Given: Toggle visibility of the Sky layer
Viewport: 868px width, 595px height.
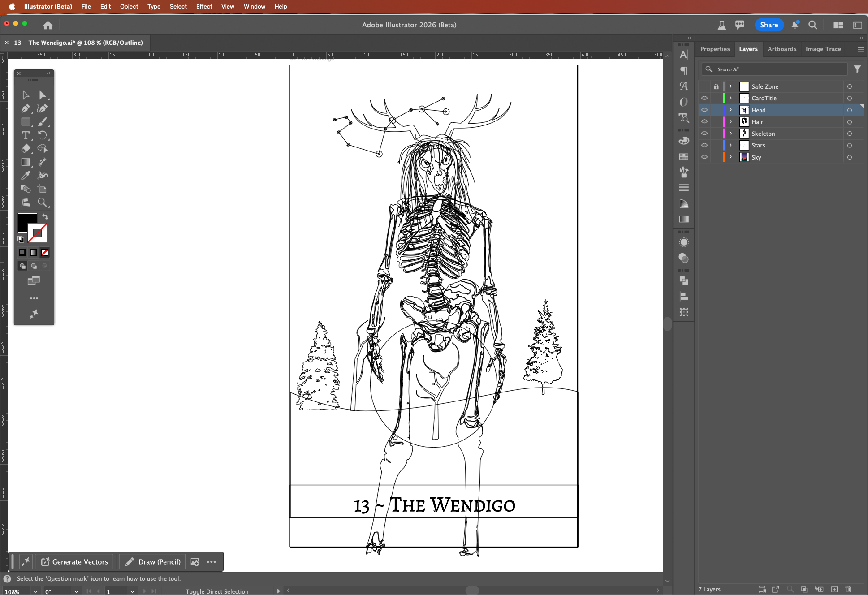Looking at the screenshot, I should (704, 157).
